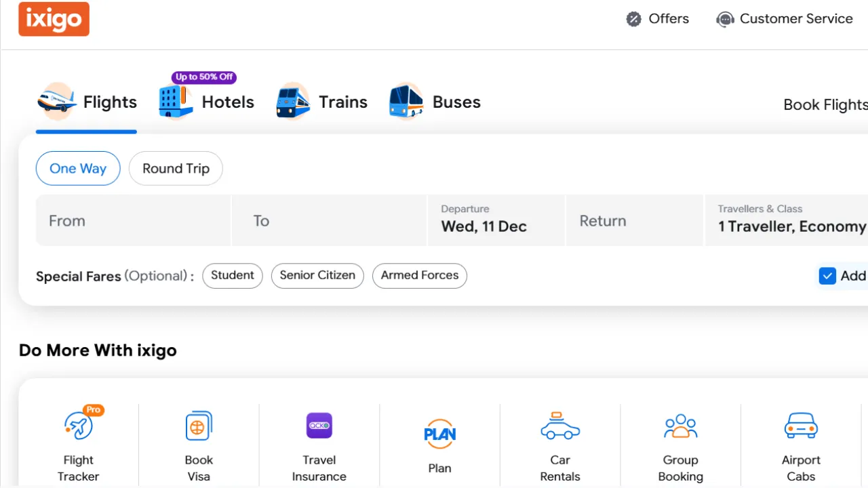This screenshot has height=488, width=868.
Task: Open the Car Rentals taxi icon
Action: tap(560, 426)
